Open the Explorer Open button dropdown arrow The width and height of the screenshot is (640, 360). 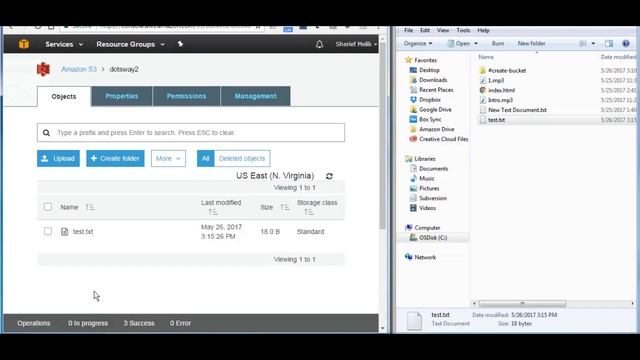coord(476,43)
